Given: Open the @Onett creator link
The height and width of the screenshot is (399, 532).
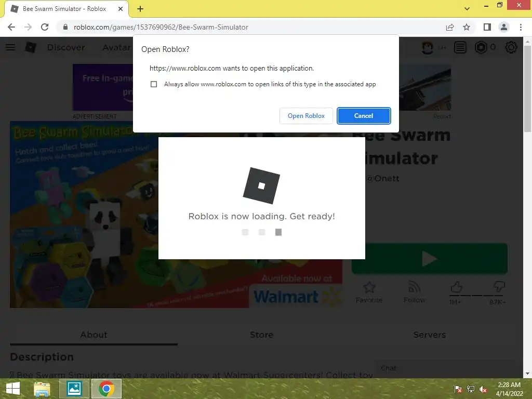Looking at the screenshot, I should pos(383,179).
